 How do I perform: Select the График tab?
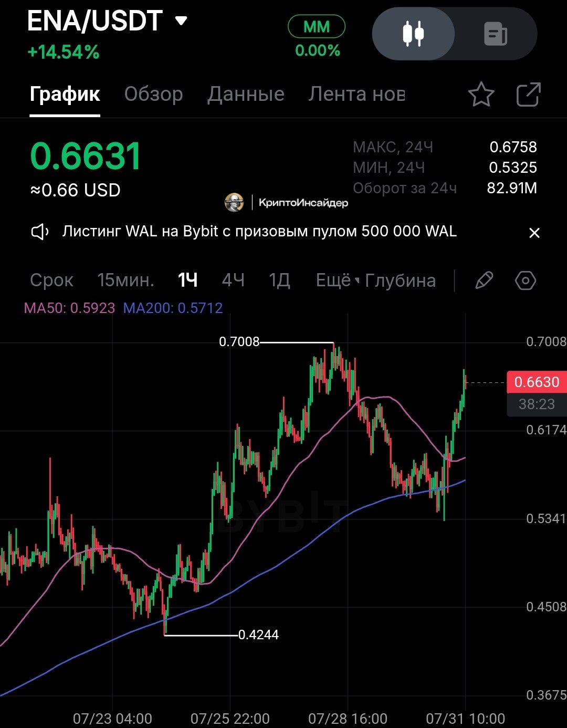[65, 95]
